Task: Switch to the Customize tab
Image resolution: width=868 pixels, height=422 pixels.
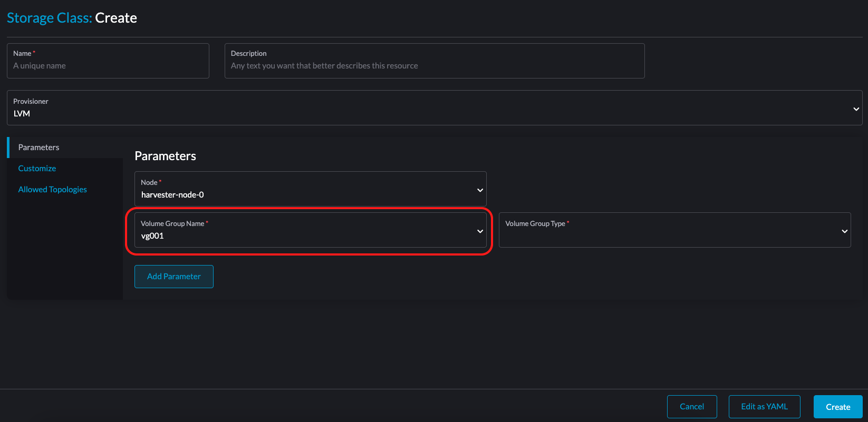Action: point(37,168)
